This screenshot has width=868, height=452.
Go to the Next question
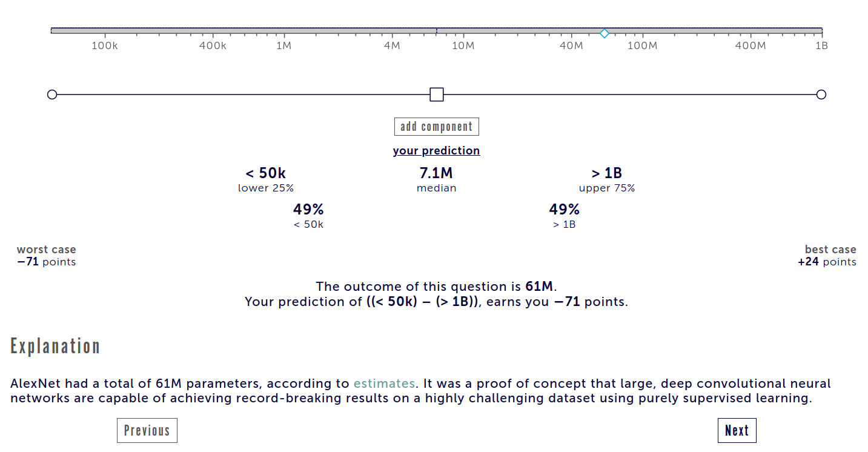(737, 430)
